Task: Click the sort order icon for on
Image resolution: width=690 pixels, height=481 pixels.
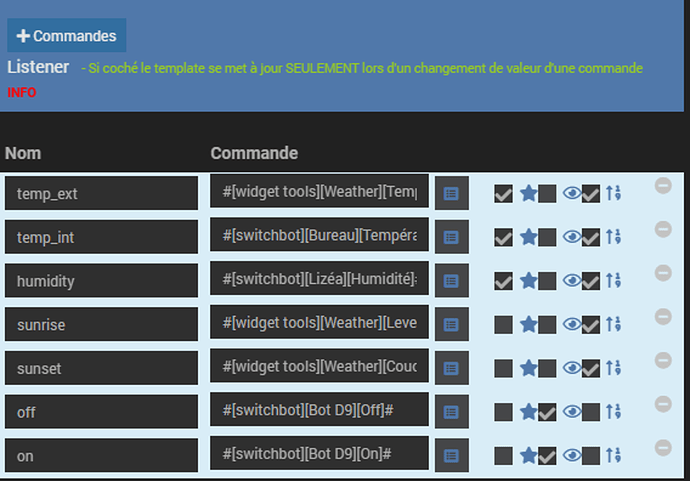Action: point(613,455)
